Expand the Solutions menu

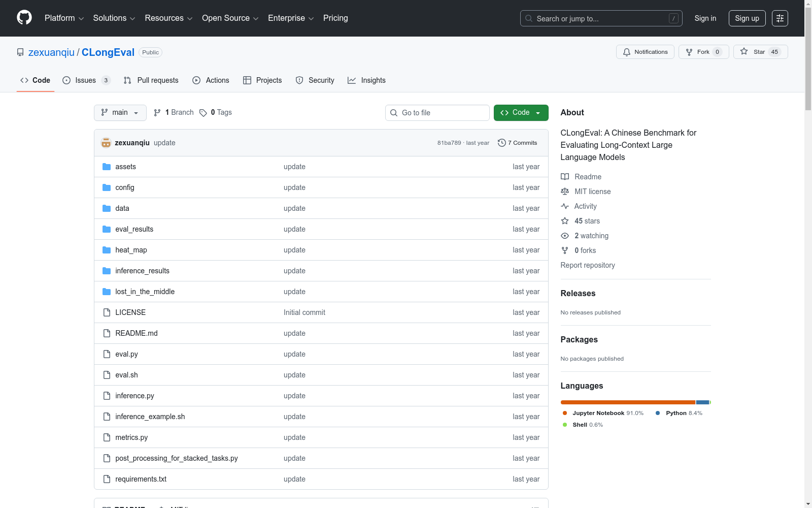[x=114, y=18]
